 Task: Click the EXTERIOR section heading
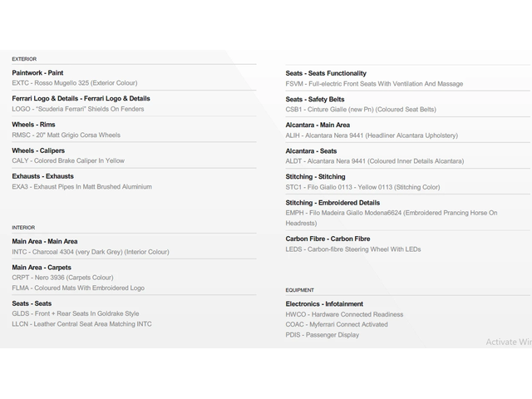click(x=24, y=59)
